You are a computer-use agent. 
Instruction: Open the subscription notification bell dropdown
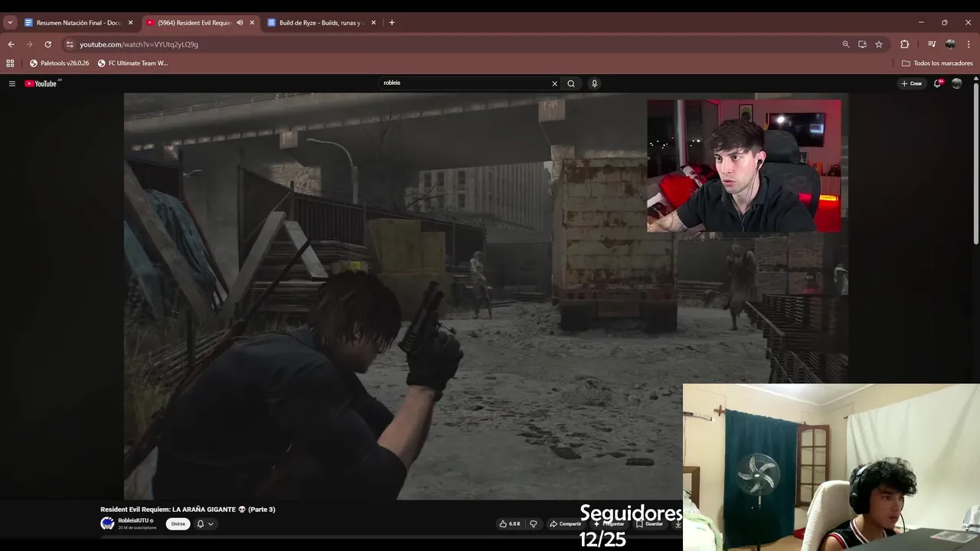[204, 523]
